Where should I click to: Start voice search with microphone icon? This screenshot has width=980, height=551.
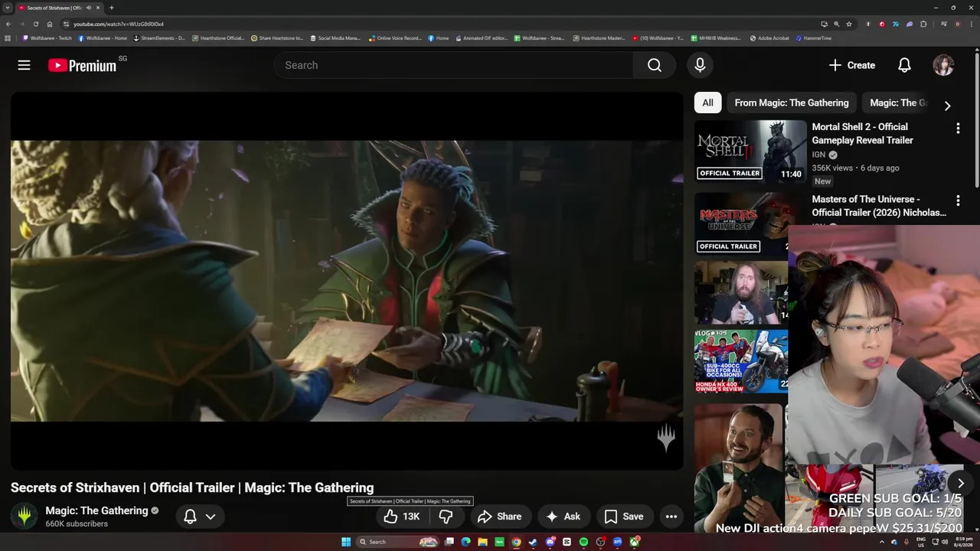(700, 65)
